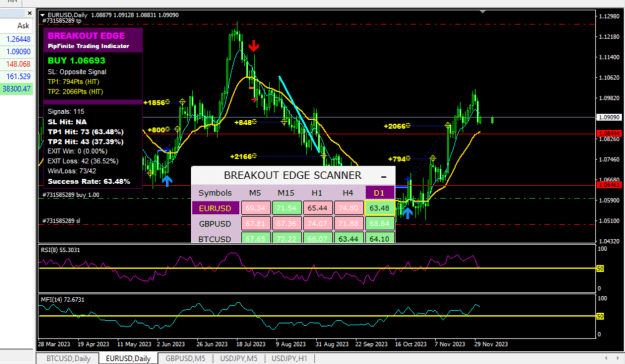Select the D1 timeframe column header

point(379,193)
